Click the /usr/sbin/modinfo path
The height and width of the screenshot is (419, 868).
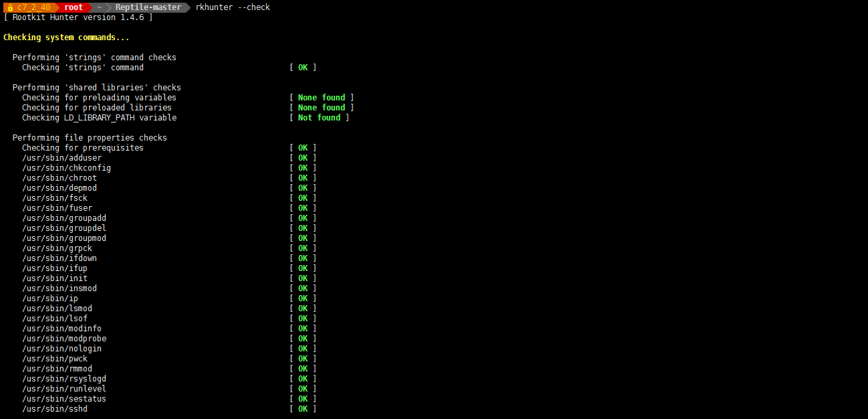[x=62, y=329]
